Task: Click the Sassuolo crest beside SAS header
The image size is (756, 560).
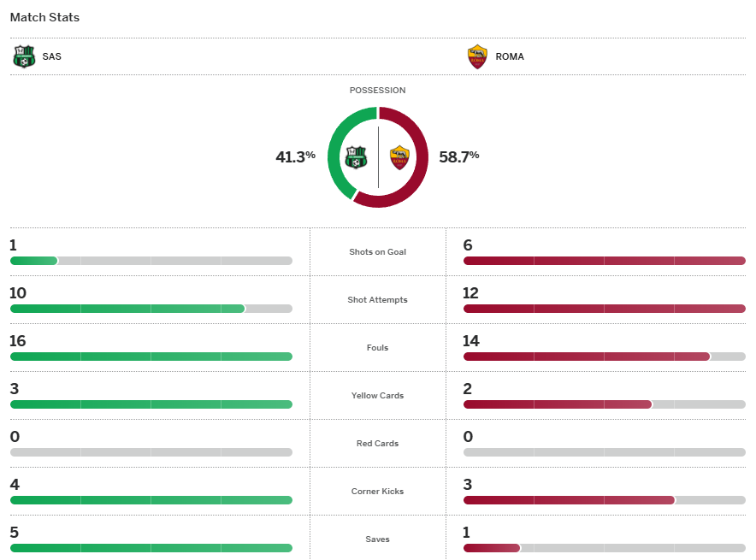Action: (x=24, y=57)
